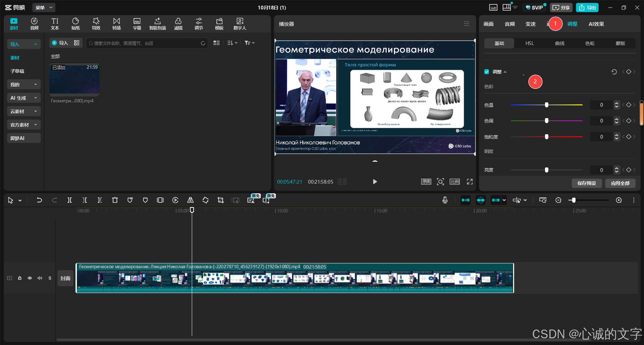Open the 滤镜 filters panel
644x345 pixels.
coord(178,24)
